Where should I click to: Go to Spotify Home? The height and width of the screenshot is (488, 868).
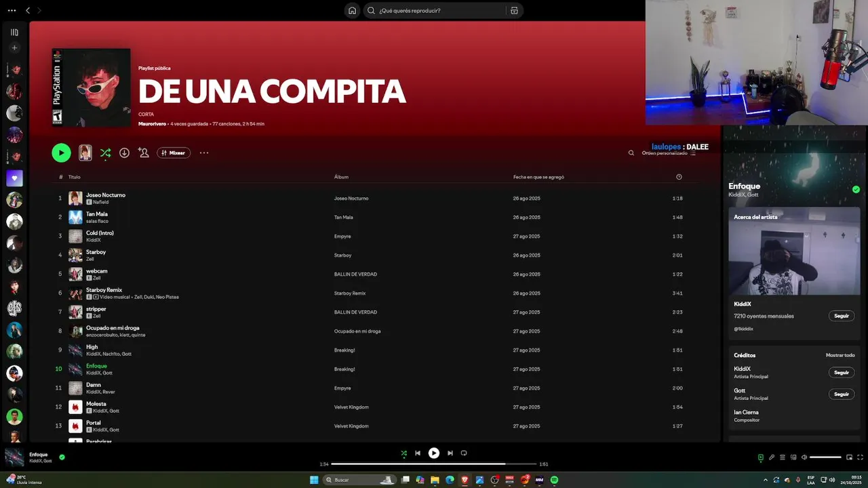point(352,10)
